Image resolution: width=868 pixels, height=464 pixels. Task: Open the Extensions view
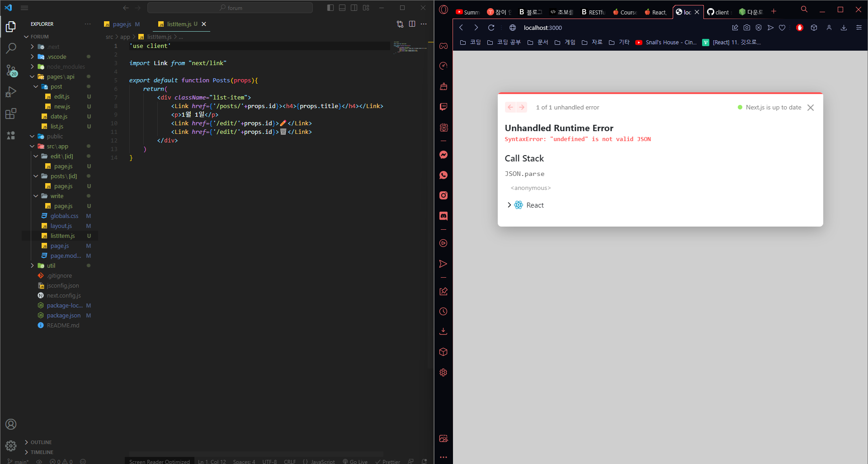pyautogui.click(x=11, y=114)
